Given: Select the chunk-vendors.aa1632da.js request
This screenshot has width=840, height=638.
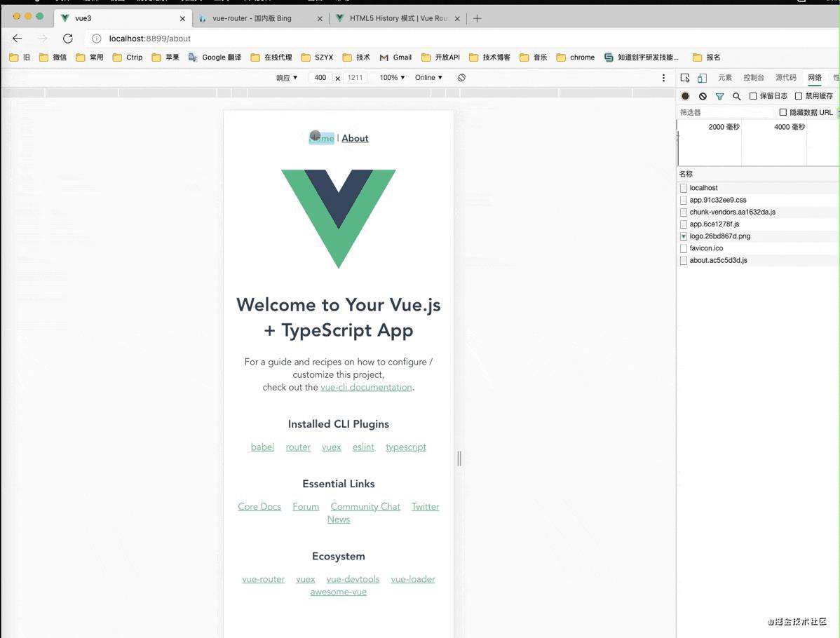Looking at the screenshot, I should 758,212.
